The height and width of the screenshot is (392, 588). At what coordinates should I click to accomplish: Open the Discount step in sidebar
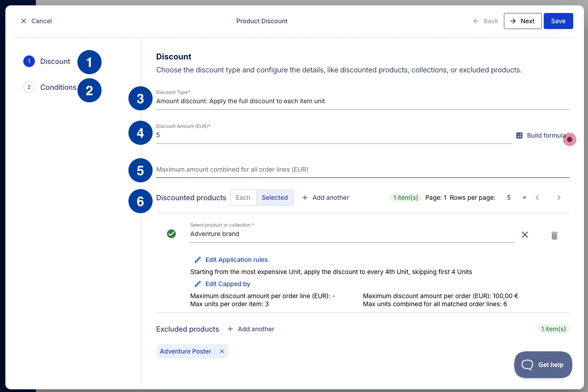47,61
